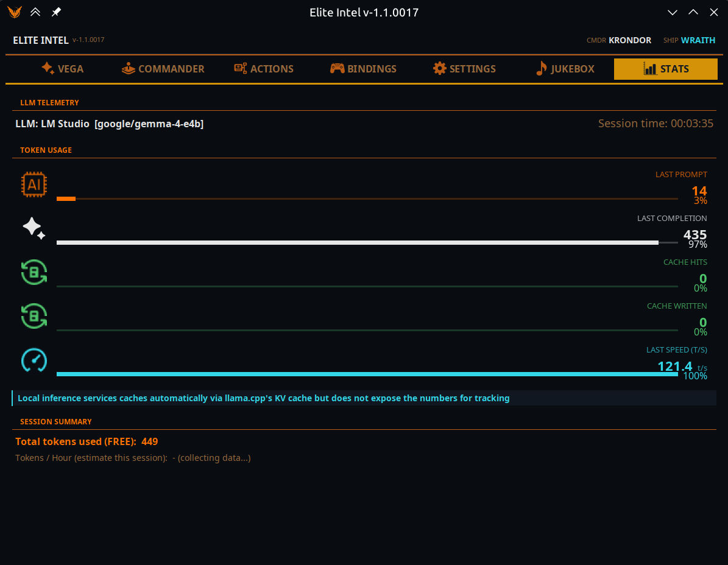Click the speedometer Last Speed icon
The width and height of the screenshot is (728, 565).
click(x=34, y=360)
